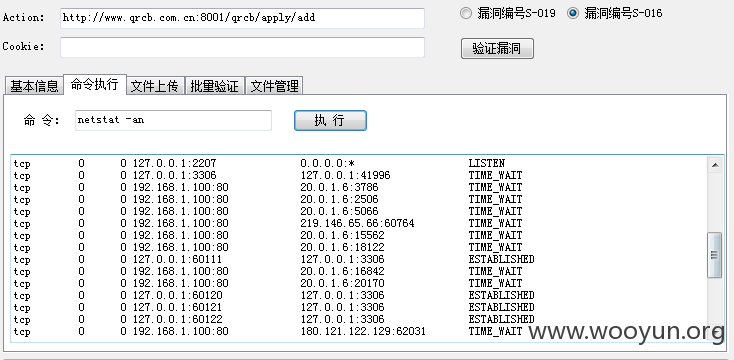This screenshot has height=360, width=734.
Task: Click remote address 127.0.0.1:41996
Action: 345,176
